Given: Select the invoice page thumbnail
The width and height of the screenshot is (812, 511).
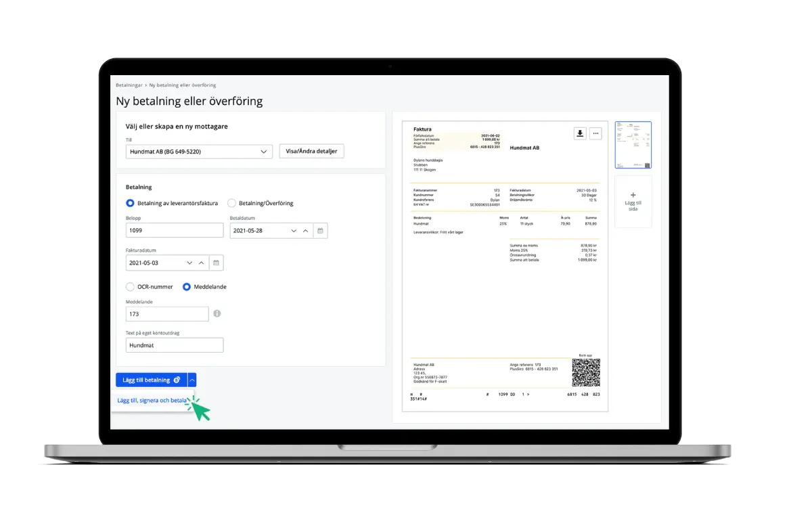Looking at the screenshot, I should tap(633, 145).
